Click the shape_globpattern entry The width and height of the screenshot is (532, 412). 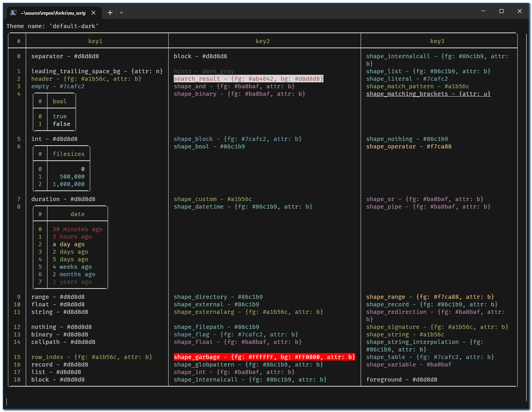249,365
